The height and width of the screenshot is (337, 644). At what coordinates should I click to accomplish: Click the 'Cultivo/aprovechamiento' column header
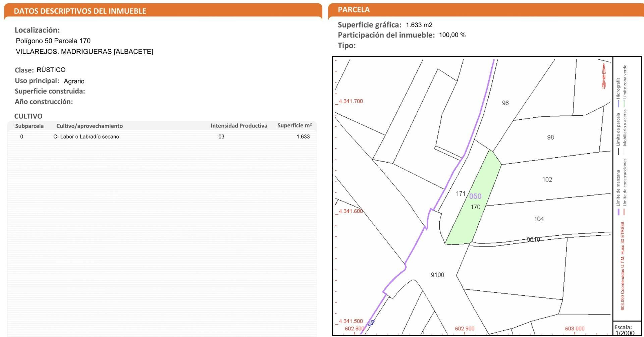90,126
